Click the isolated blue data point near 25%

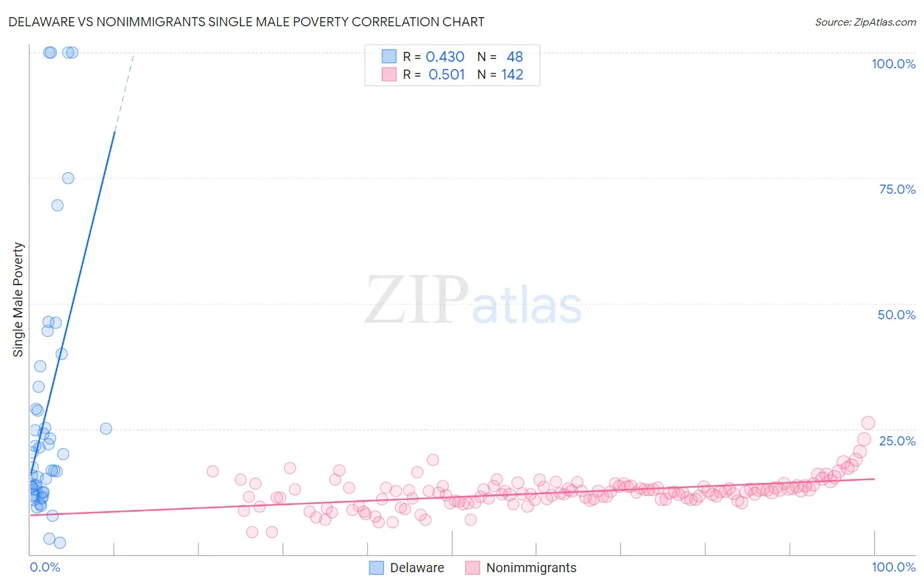pos(106,428)
